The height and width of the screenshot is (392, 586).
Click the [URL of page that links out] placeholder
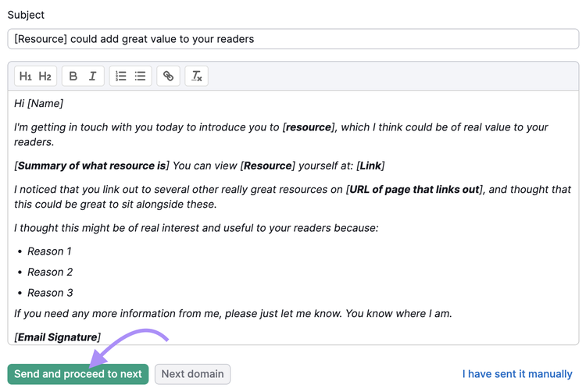click(x=414, y=190)
